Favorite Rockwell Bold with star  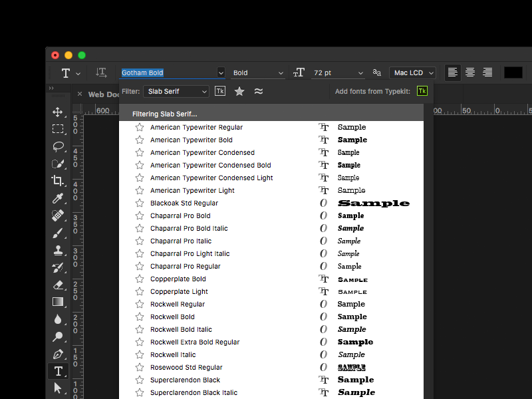pyautogui.click(x=140, y=317)
